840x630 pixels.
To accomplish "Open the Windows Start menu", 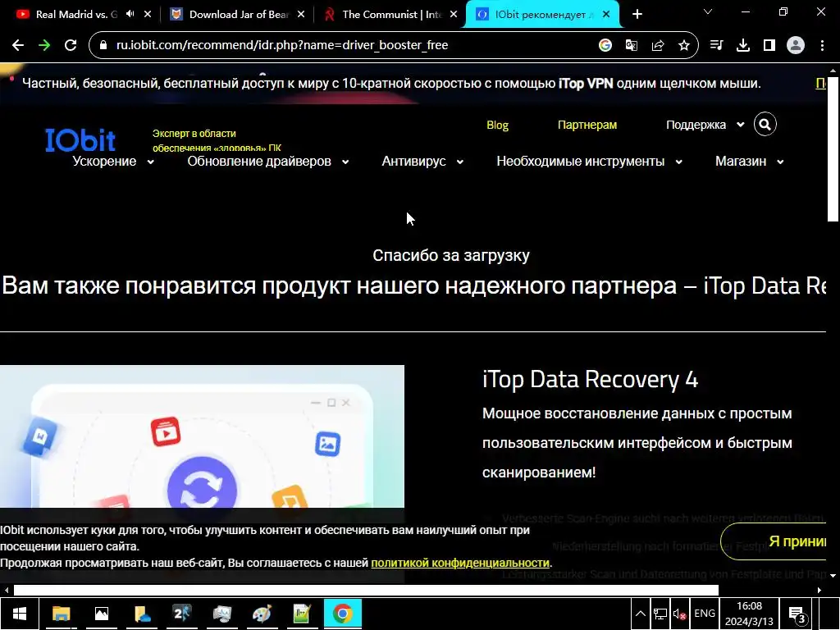I will point(20,614).
